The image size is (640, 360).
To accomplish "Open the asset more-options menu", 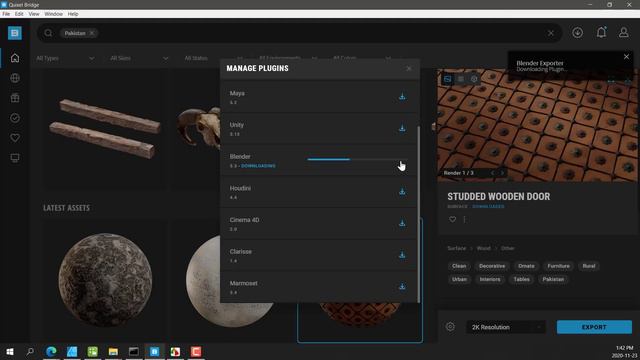I will 464,219.
